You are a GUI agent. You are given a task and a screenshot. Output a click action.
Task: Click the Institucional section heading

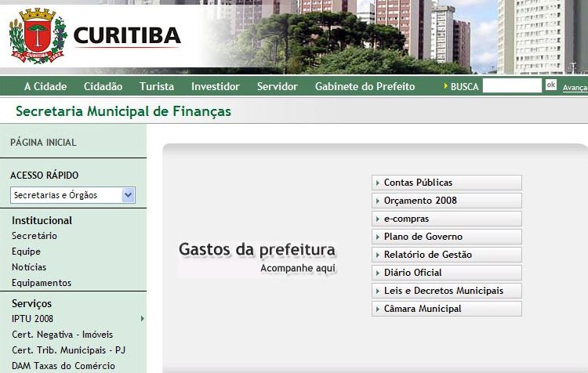click(x=42, y=220)
